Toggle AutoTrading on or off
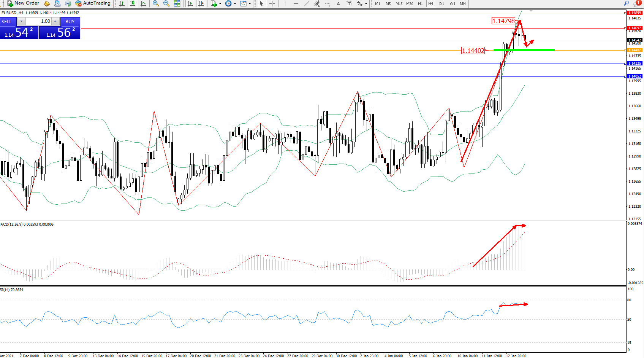 tap(93, 3)
